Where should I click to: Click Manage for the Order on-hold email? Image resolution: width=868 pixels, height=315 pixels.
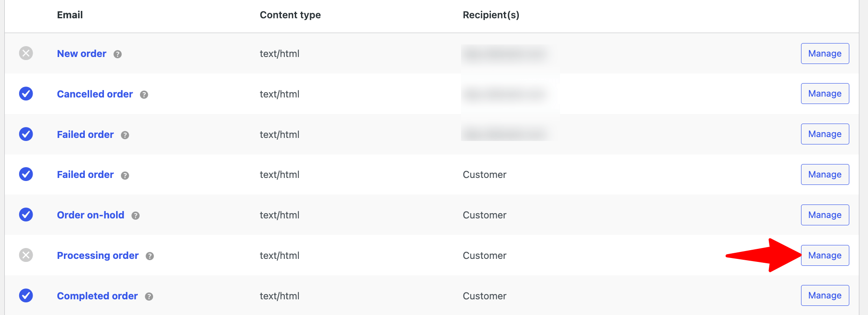click(x=825, y=215)
